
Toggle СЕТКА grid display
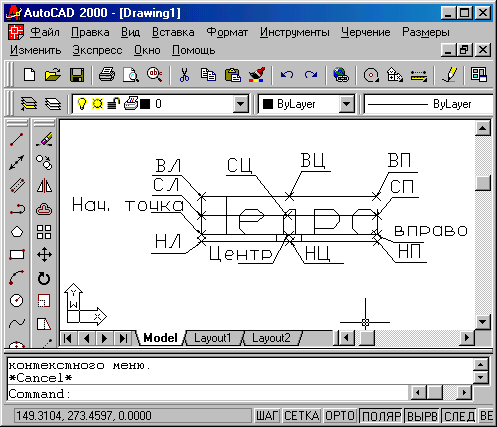click(302, 416)
